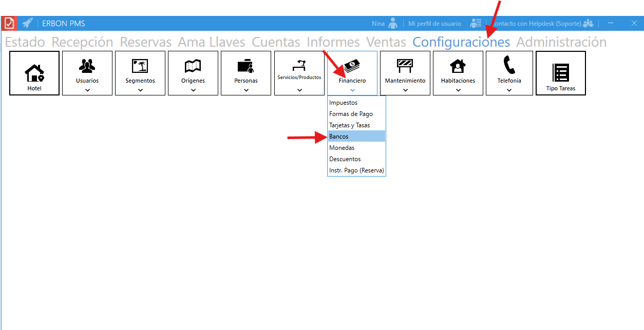Expand the Servicios/Productos dropdown arrow
644x330 pixels.
pyautogui.click(x=299, y=90)
